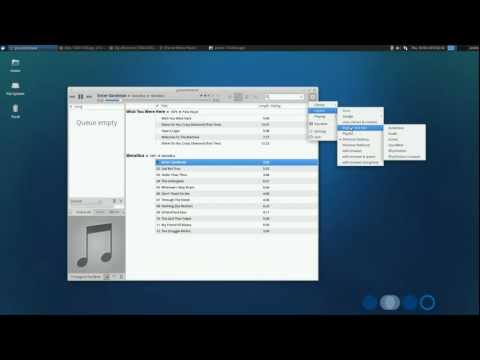Sort the song list by Length column
Image resolution: width=480 pixels, height=360 pixels.
tap(264, 106)
